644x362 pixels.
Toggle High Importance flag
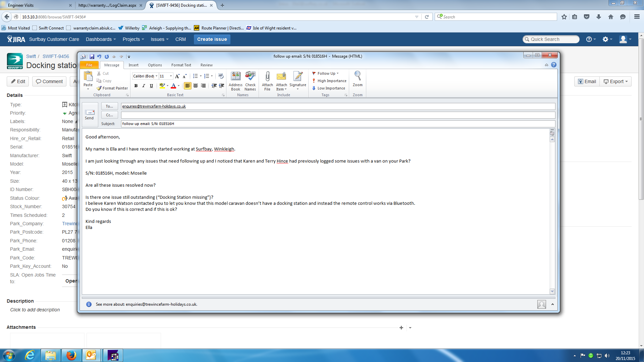(x=329, y=81)
